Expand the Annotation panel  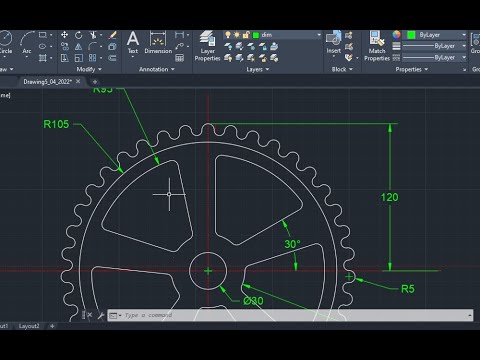(x=156, y=69)
